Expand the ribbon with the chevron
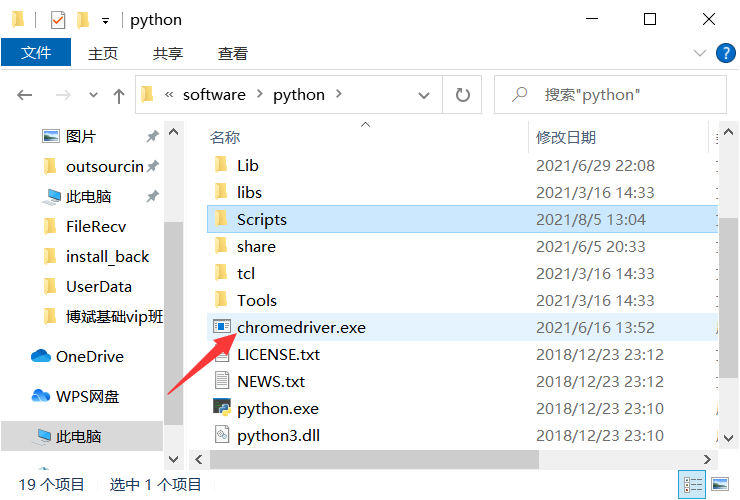The width and height of the screenshot is (740, 500). point(699,53)
